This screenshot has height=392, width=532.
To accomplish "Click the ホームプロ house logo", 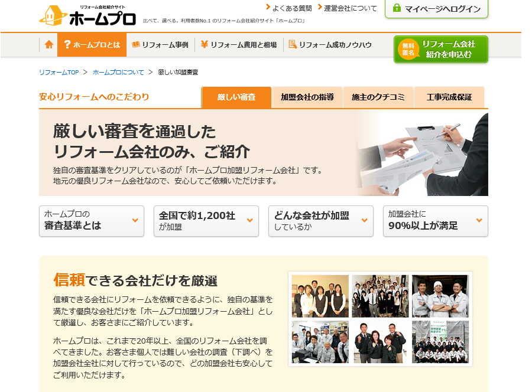I will 53,15.
